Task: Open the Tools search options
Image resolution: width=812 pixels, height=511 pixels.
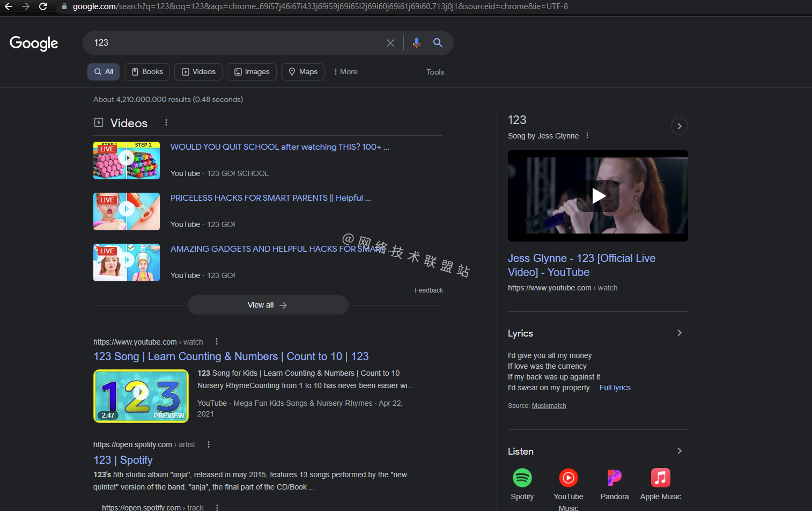Action: [435, 72]
